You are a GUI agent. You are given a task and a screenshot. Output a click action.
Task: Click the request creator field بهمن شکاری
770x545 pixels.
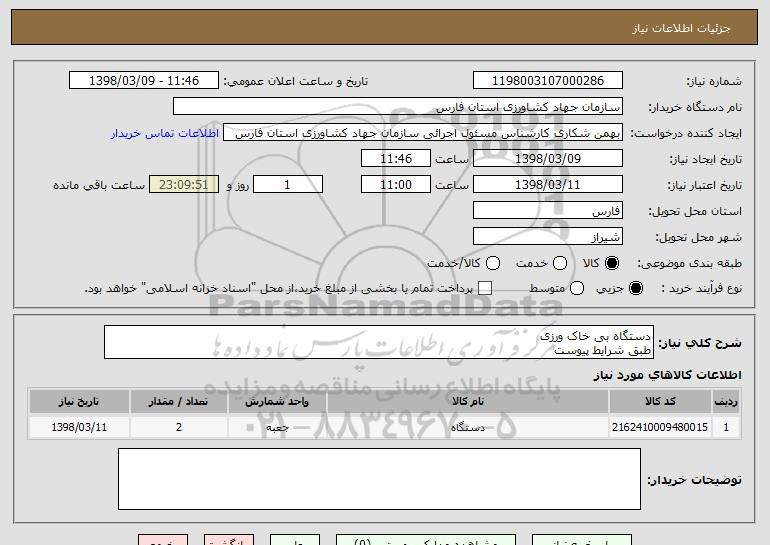tap(423, 133)
